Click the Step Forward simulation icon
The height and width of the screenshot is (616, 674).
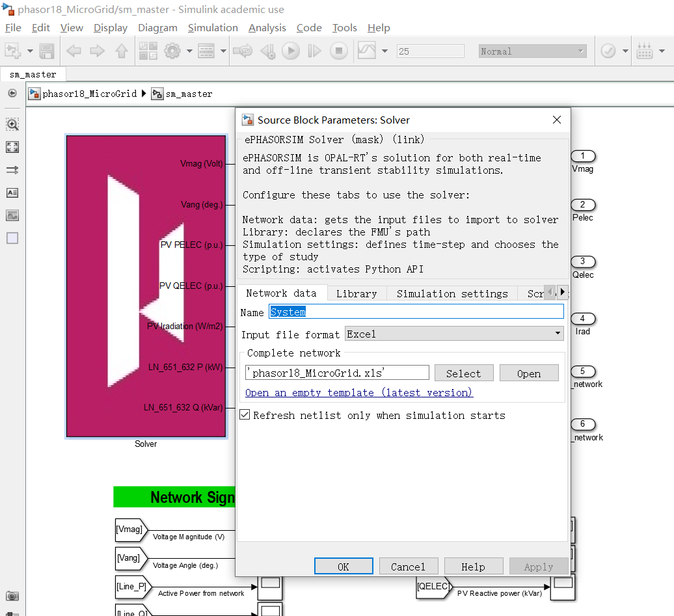click(x=314, y=51)
